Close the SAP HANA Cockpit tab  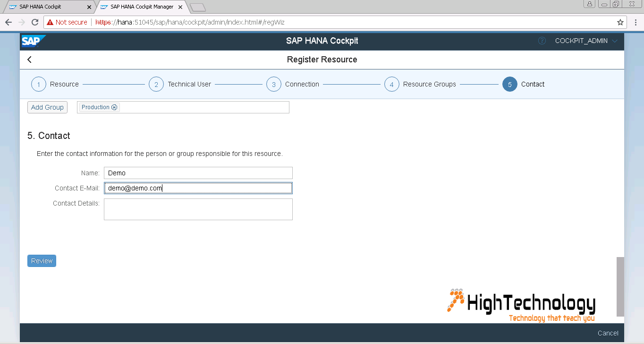[89, 7]
